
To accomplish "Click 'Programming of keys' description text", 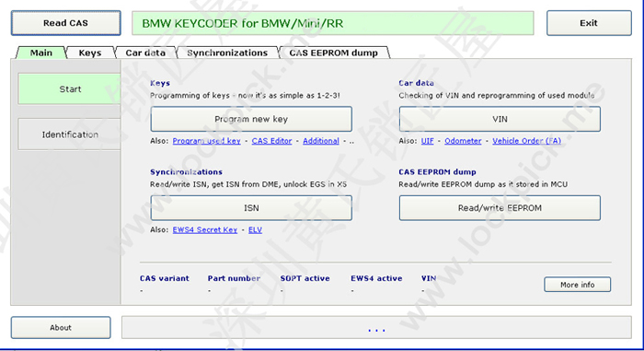I will (246, 96).
